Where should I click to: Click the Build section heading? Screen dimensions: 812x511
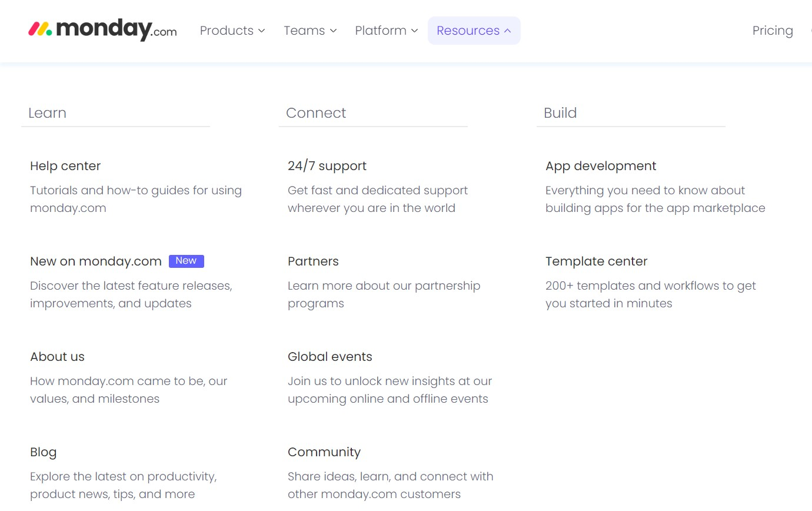pyautogui.click(x=560, y=113)
